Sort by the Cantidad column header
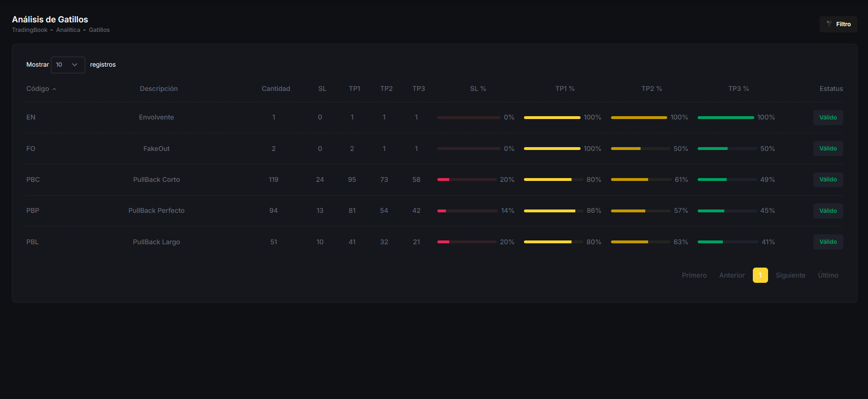The height and width of the screenshot is (399, 868). tap(276, 89)
